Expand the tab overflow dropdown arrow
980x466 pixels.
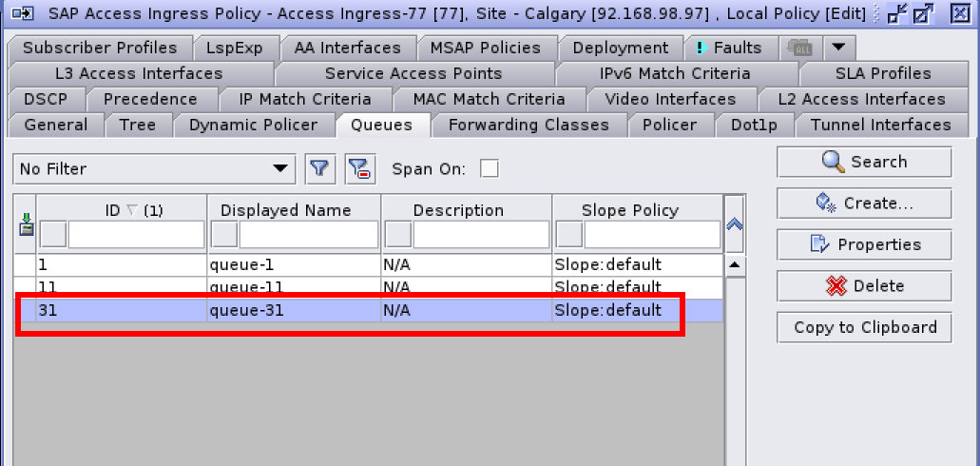(x=837, y=48)
